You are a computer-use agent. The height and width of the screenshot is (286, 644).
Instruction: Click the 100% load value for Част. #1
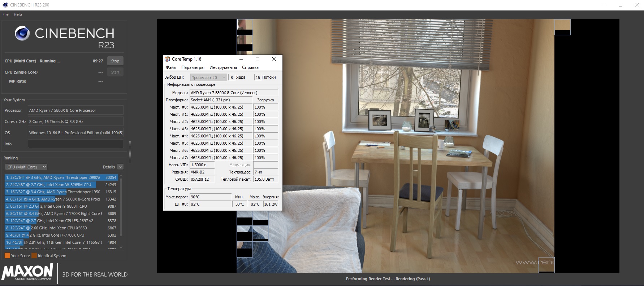click(x=265, y=114)
